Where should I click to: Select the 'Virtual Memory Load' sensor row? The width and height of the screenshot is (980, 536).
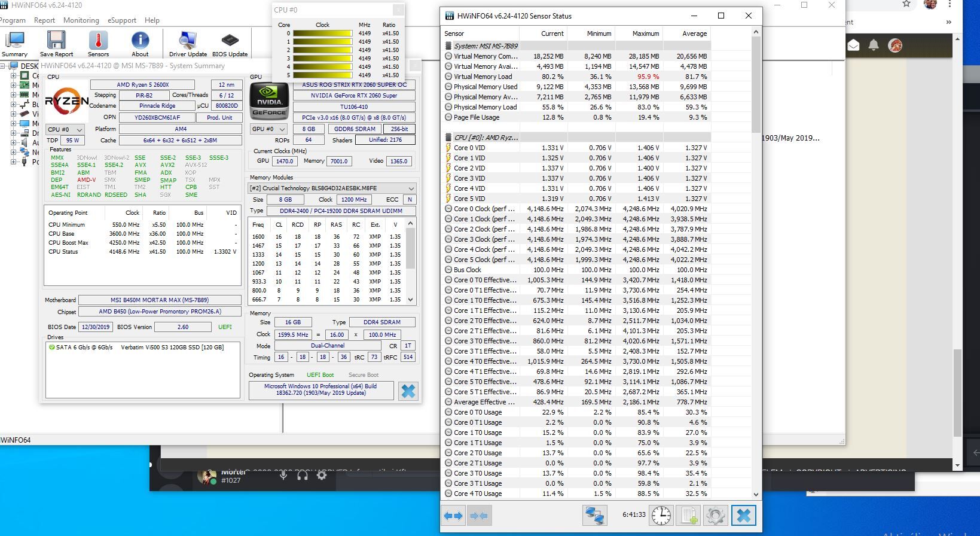point(576,77)
